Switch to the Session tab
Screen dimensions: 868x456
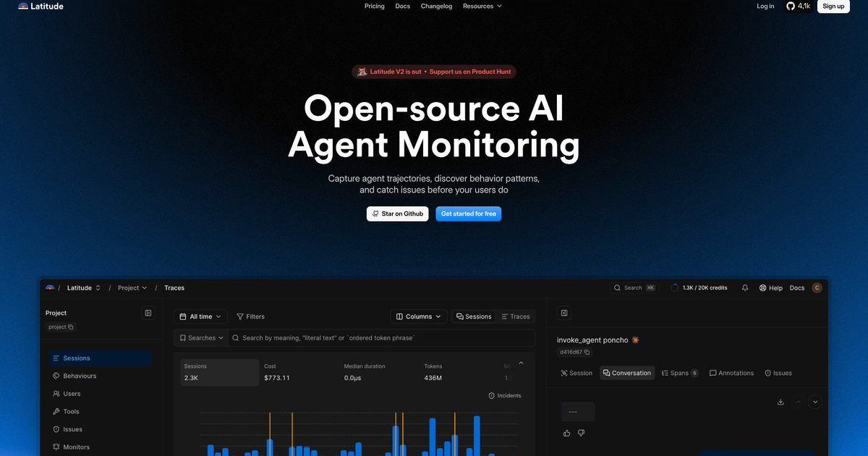pos(576,373)
